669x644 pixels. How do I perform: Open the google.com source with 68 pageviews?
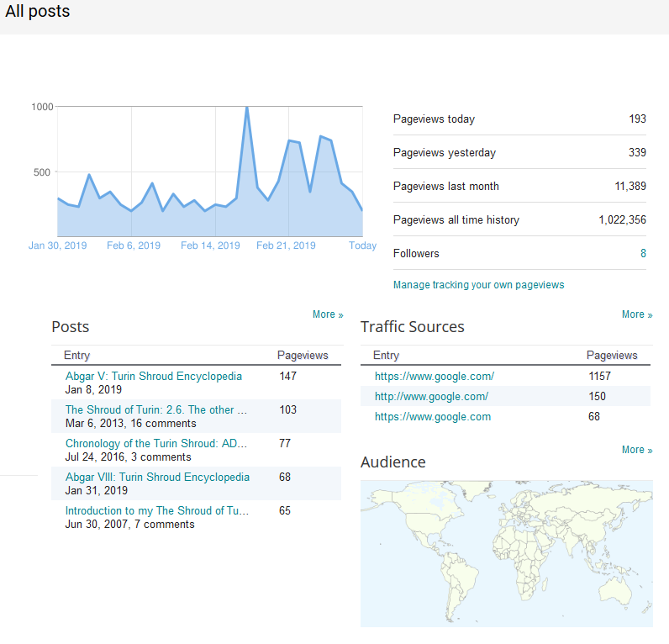(x=433, y=417)
